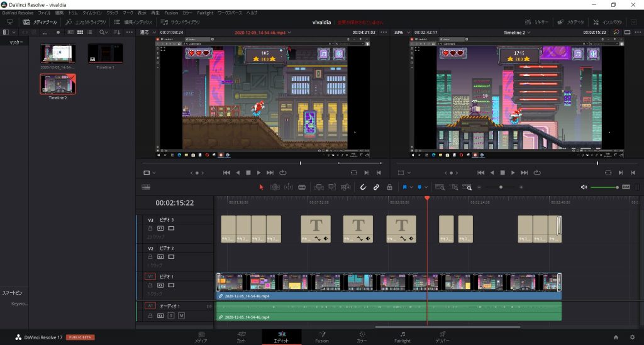Solo the オーディオ 1 track

171,315
